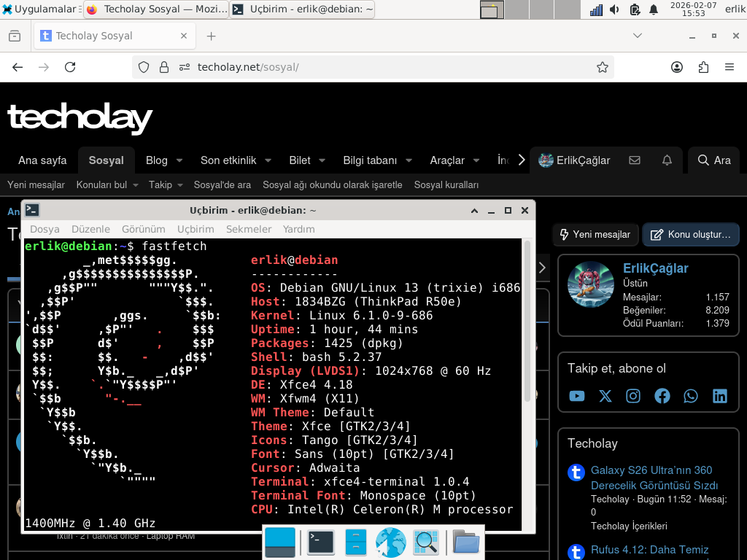
Task: Open the Sekmeler menu in the terminal
Action: [x=249, y=229]
